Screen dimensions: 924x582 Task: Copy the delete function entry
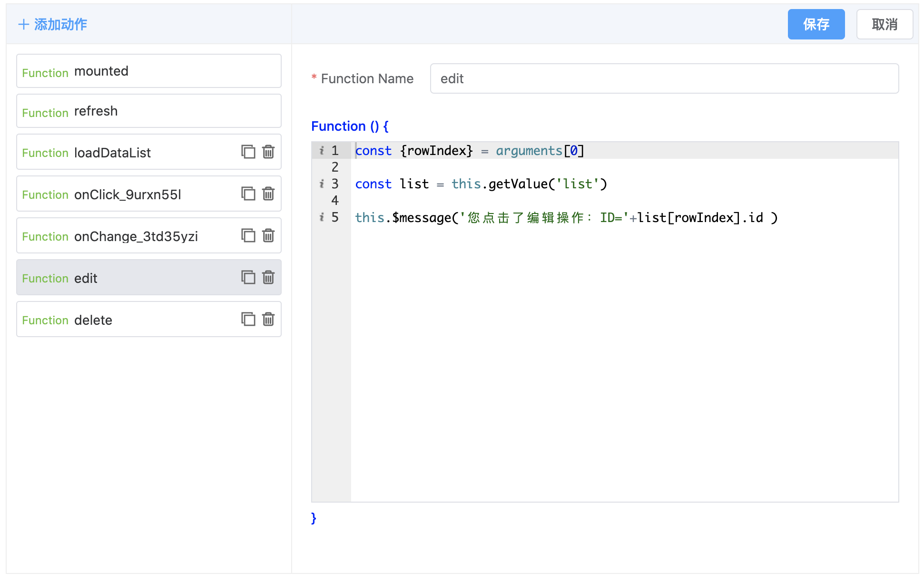click(248, 319)
